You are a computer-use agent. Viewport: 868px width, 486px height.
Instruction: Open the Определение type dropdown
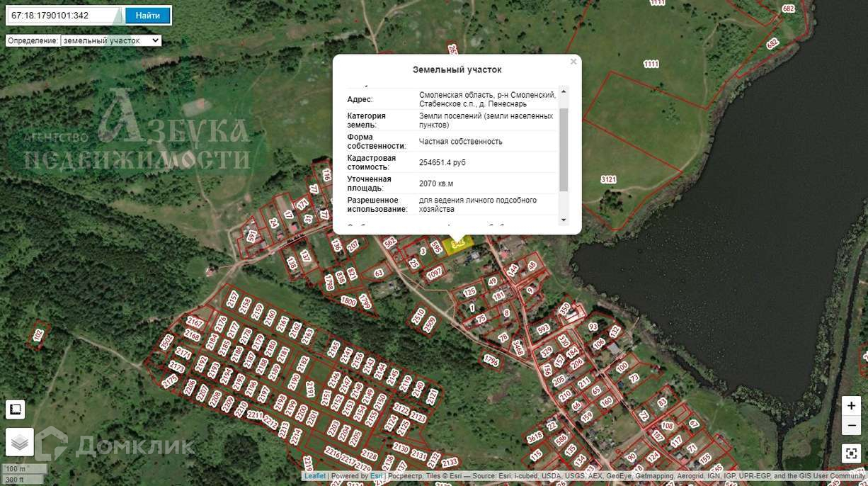click(111, 41)
